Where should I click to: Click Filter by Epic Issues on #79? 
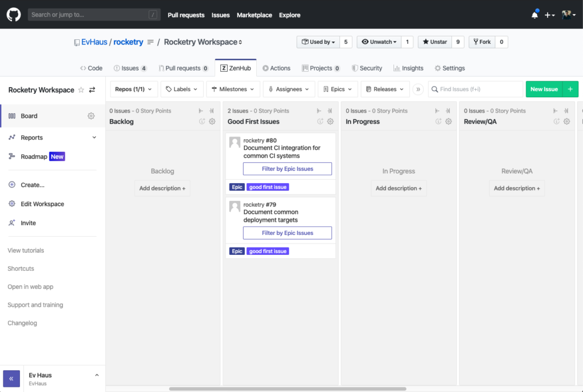288,233
